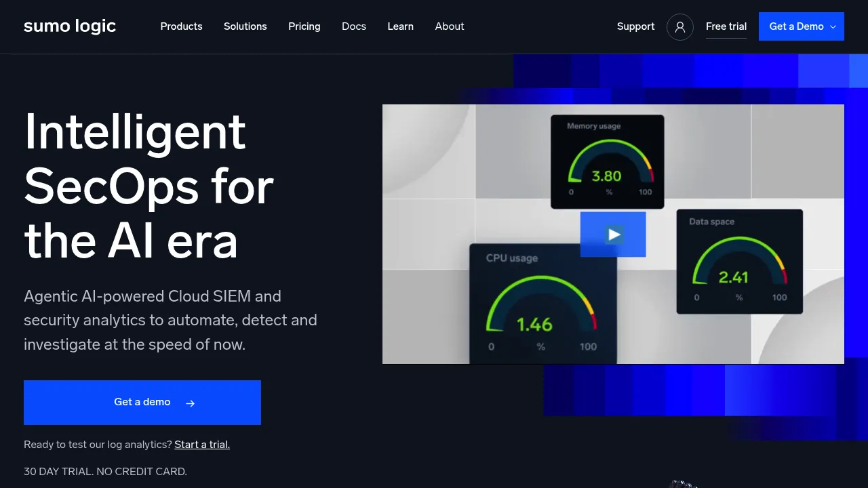This screenshot has height=488, width=868.
Task: Open the Docs menu item
Action: 354,26
